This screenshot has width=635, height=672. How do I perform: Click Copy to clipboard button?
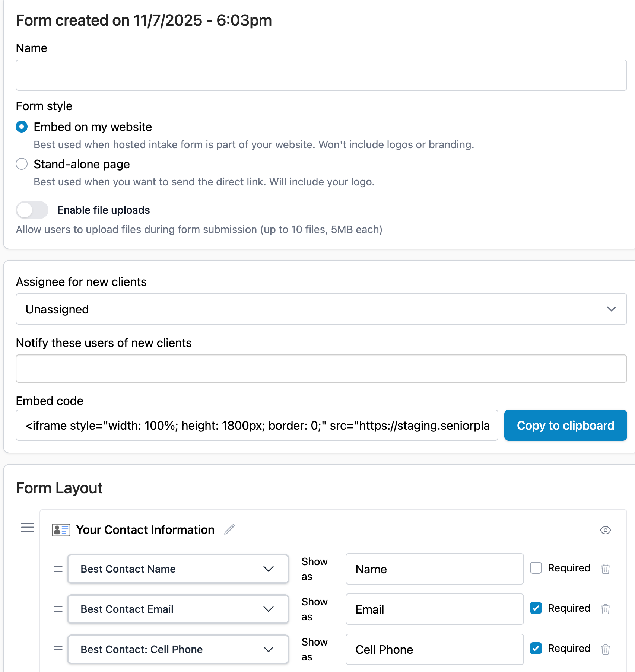coord(565,425)
